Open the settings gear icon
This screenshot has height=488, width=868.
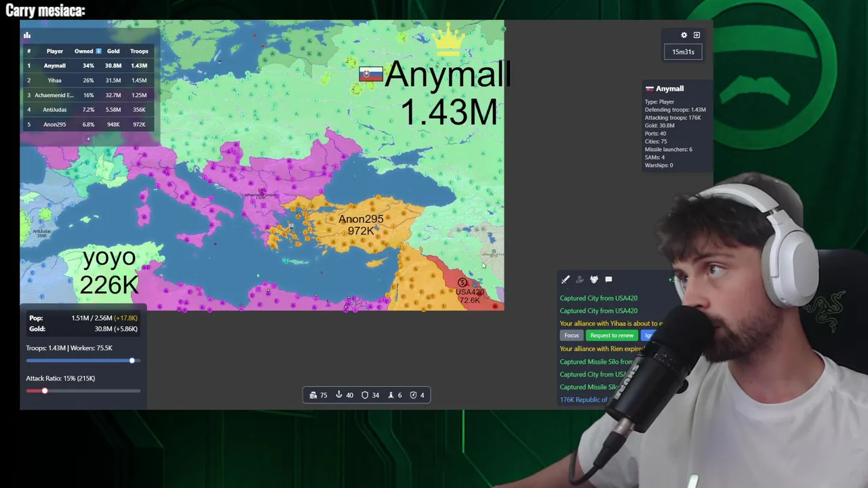tap(684, 35)
